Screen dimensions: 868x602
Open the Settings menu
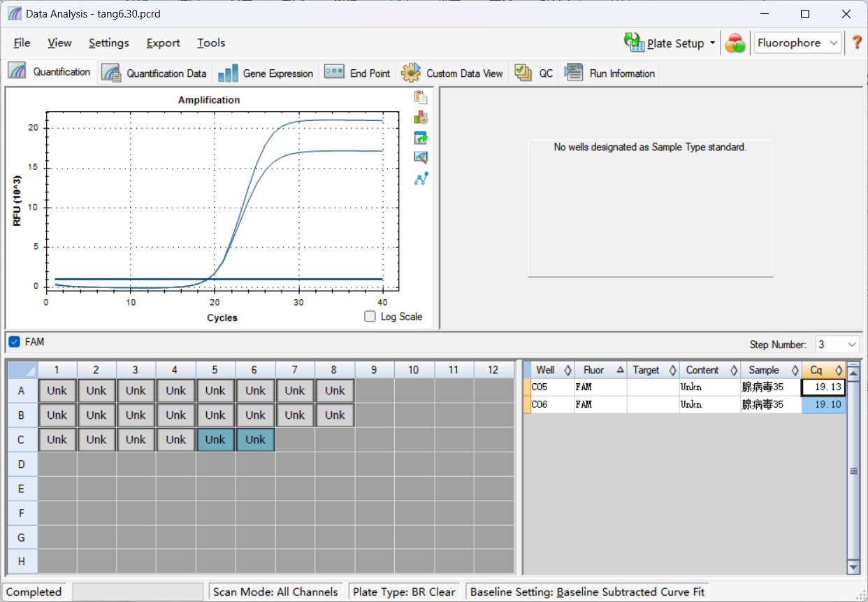tap(108, 43)
